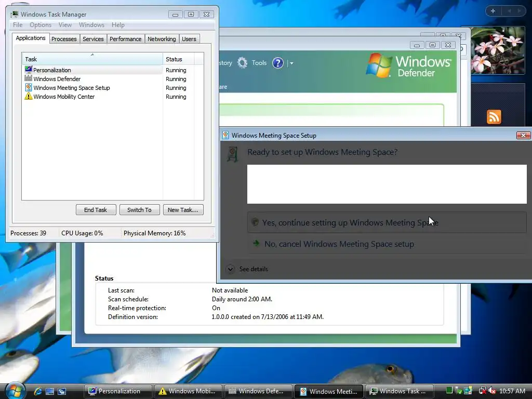This screenshot has height=399, width=532.
Task: Click Yes, continue setting up Windows Meeting Space
Action: pyautogui.click(x=387, y=222)
